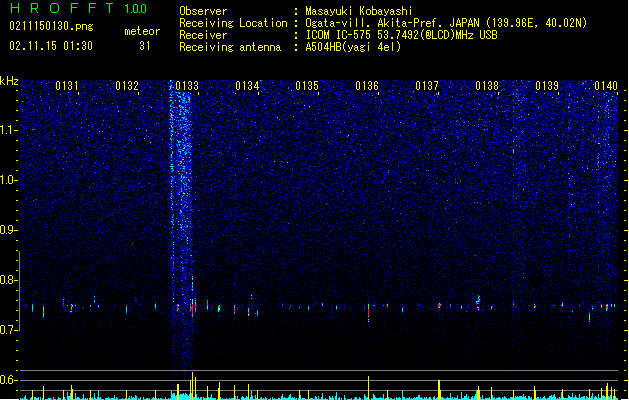
Task: Click the 0137 time marker
Action: 427,86
